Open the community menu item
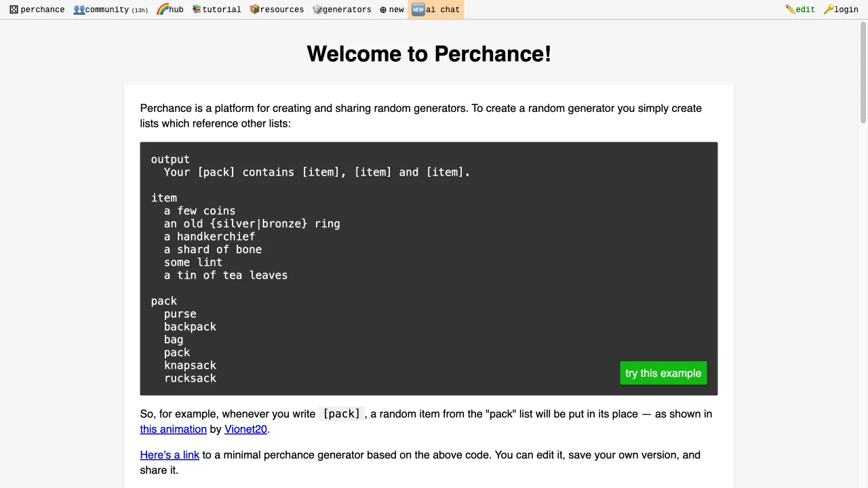 (x=110, y=9)
